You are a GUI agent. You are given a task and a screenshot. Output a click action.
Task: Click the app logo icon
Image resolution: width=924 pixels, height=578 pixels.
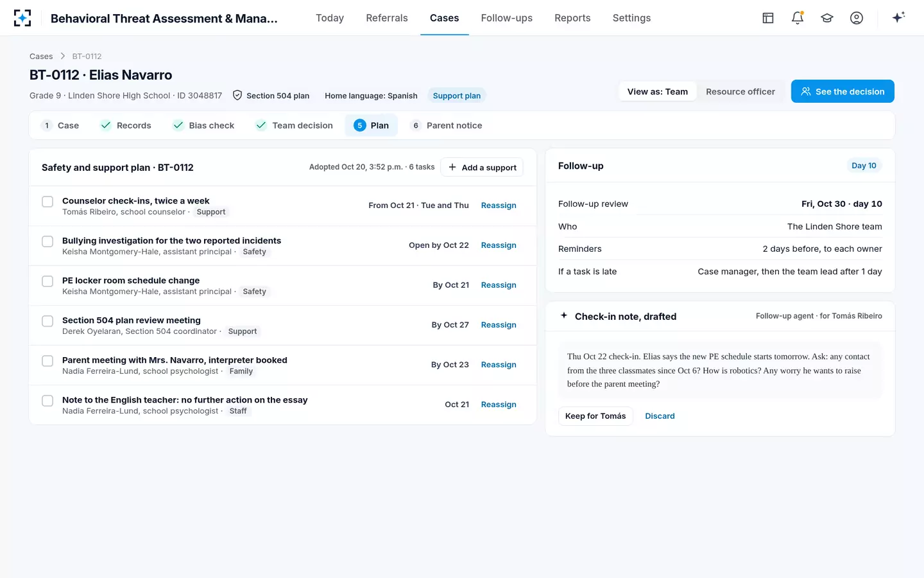pos(22,18)
